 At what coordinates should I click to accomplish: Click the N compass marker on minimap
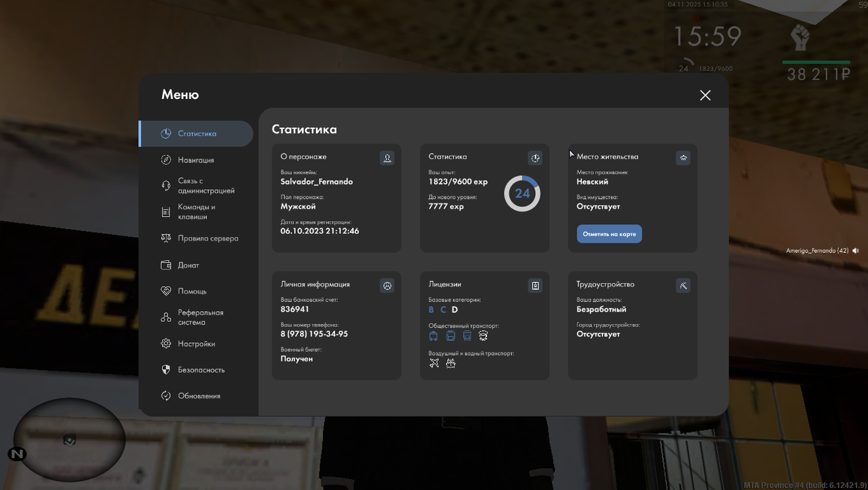point(17,453)
